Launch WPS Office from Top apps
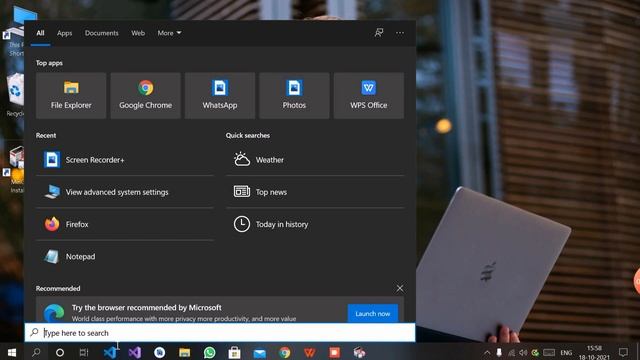Screen dimensions: 640x360 pos(369,96)
